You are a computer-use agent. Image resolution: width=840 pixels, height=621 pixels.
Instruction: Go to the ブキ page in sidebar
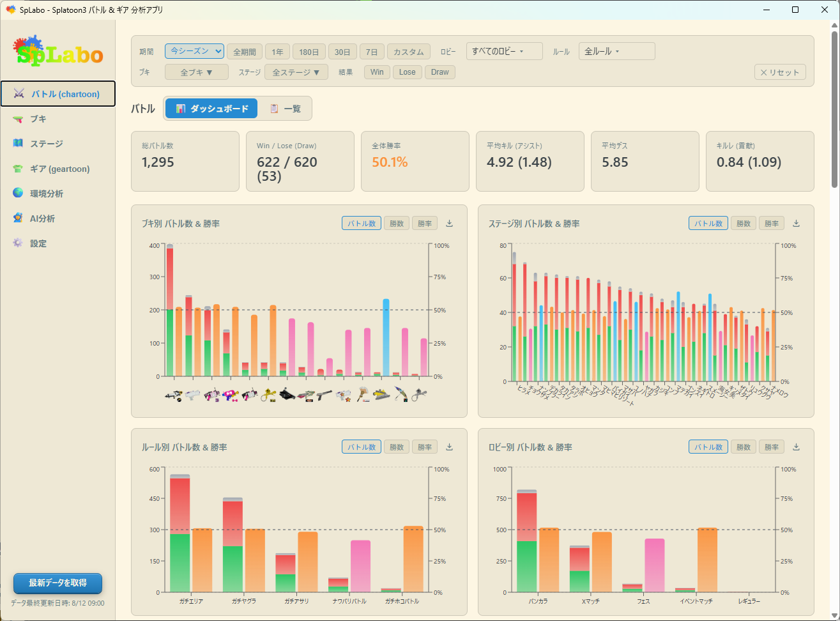[x=58, y=119]
